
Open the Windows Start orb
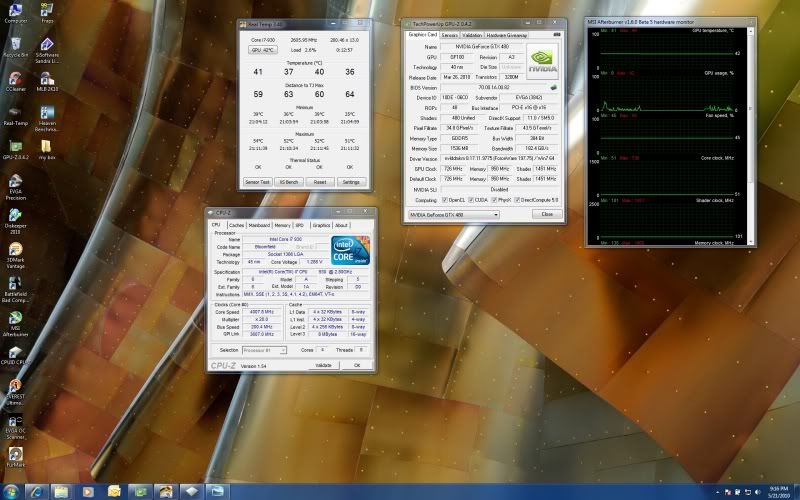coord(10,492)
